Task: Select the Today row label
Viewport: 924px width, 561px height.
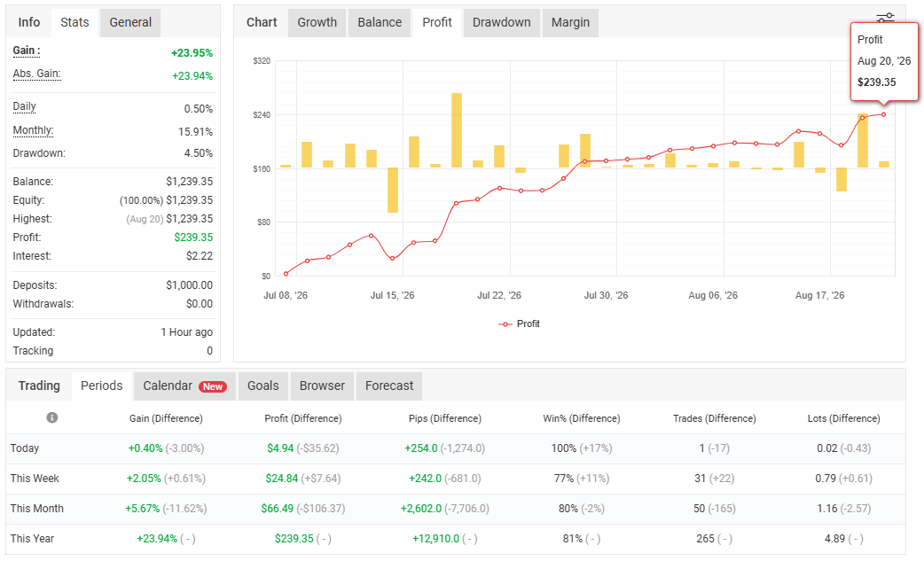Action: (25, 448)
